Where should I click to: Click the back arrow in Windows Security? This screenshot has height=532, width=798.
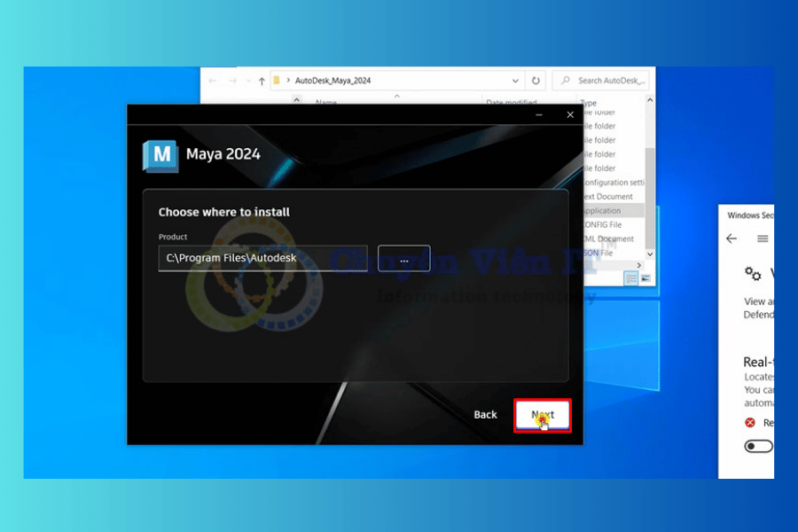(731, 239)
